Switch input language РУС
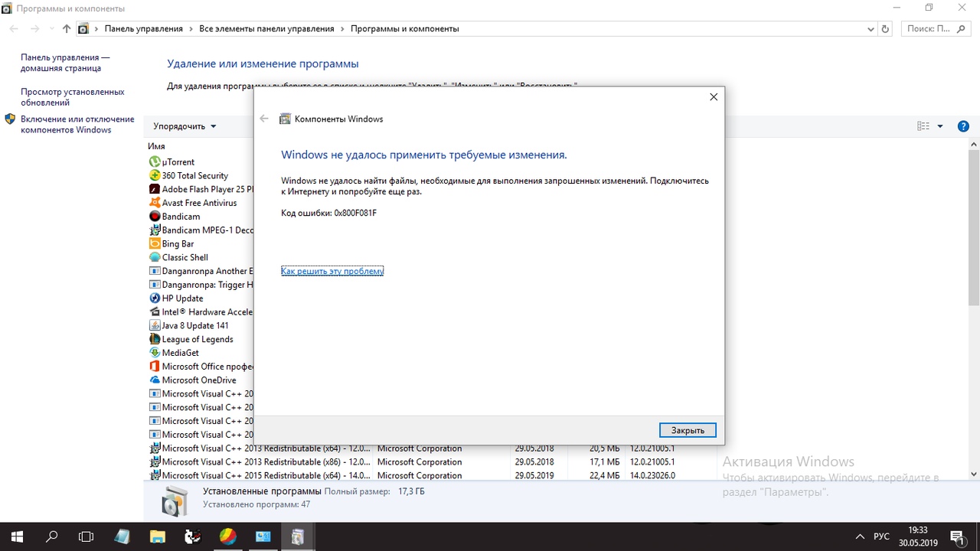The width and height of the screenshot is (980, 551). point(882,536)
